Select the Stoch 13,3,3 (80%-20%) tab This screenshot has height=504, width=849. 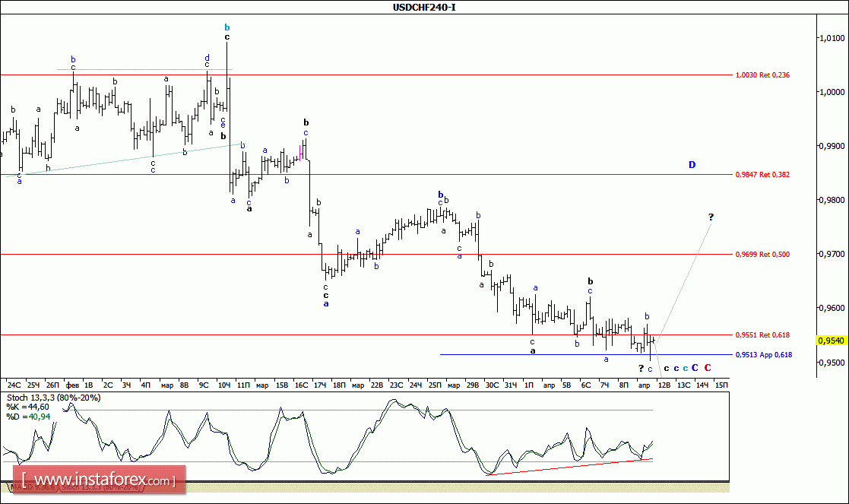tap(101, 487)
